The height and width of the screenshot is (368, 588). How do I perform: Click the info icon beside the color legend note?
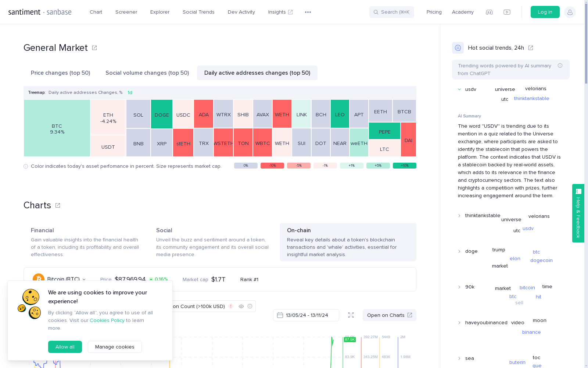[x=26, y=166]
